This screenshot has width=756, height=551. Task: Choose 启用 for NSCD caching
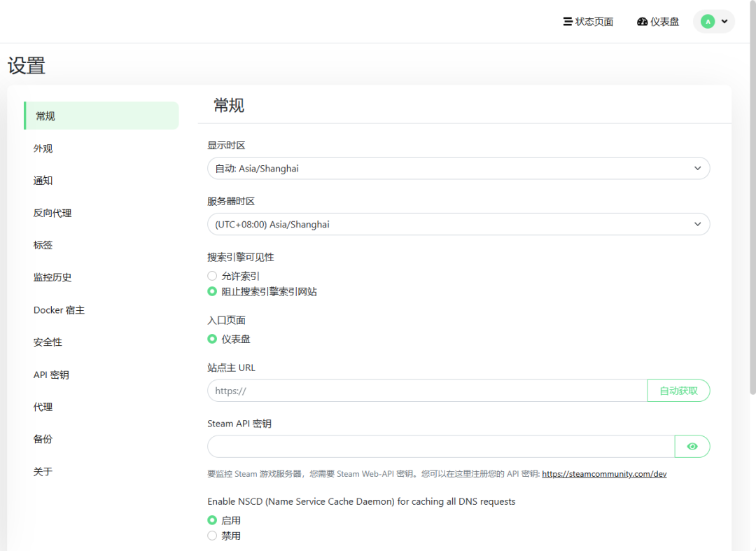[x=212, y=520]
